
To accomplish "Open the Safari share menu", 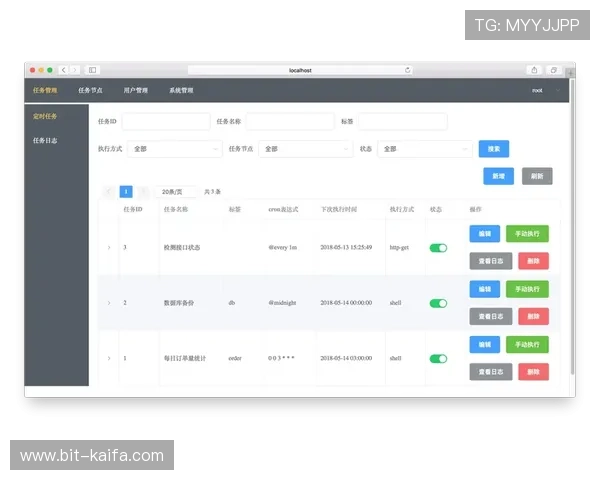I will point(534,70).
